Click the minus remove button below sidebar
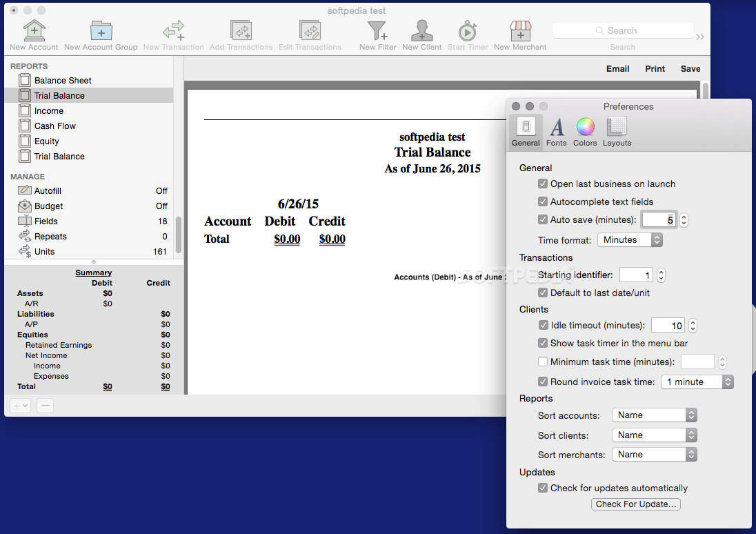 [45, 406]
